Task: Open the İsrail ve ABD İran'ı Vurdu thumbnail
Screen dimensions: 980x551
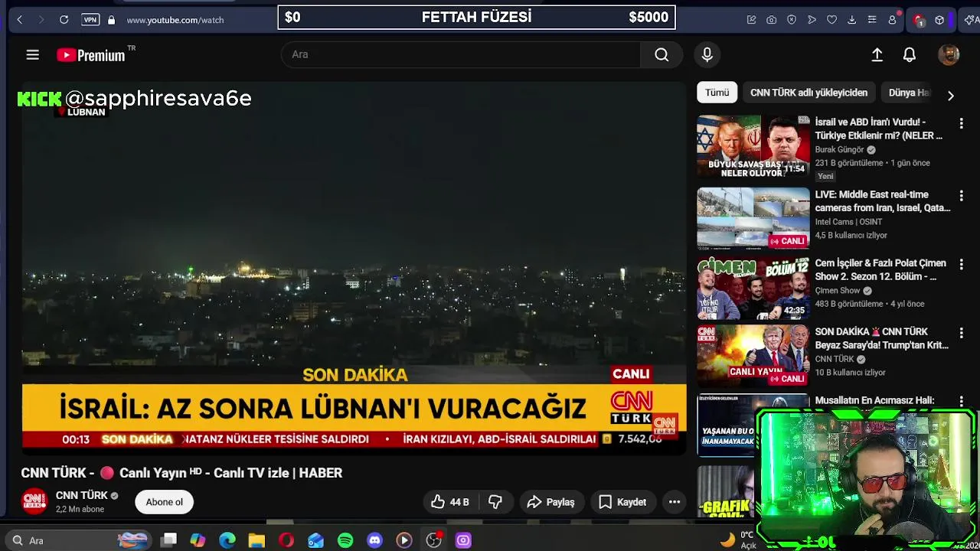Action: (753, 147)
